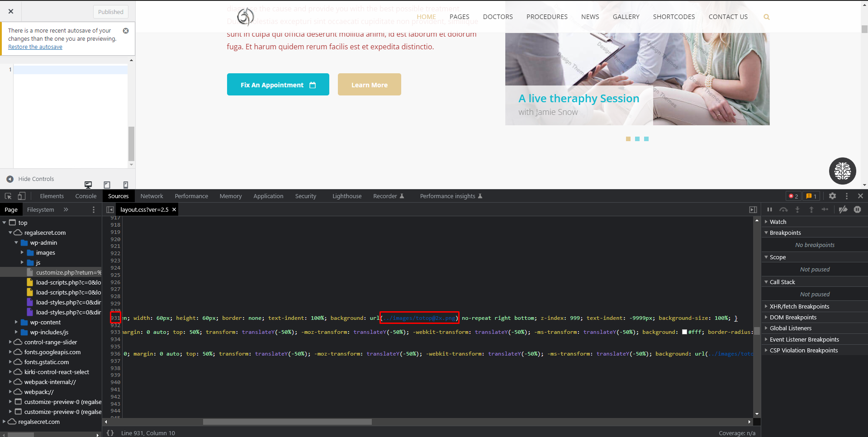Expand the images folder in tree
868x437 pixels.
click(x=22, y=252)
